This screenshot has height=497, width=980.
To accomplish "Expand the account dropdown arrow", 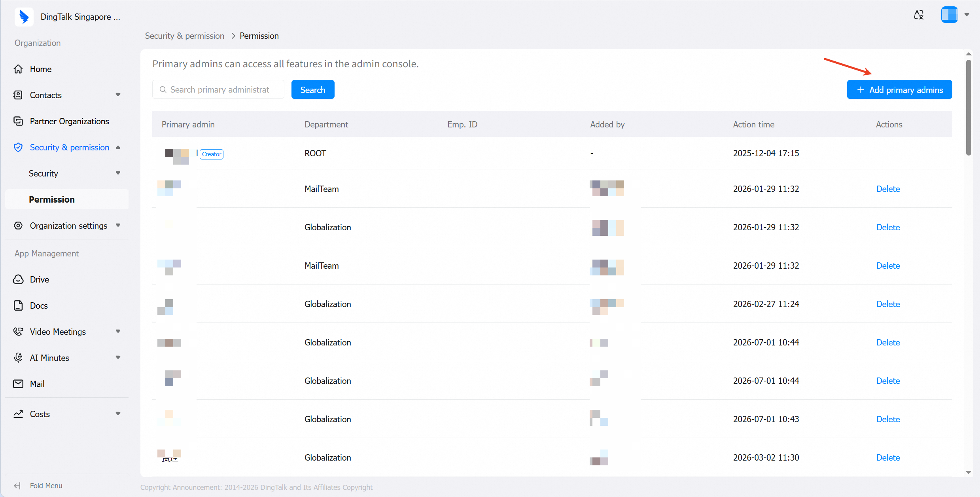I will coord(967,15).
